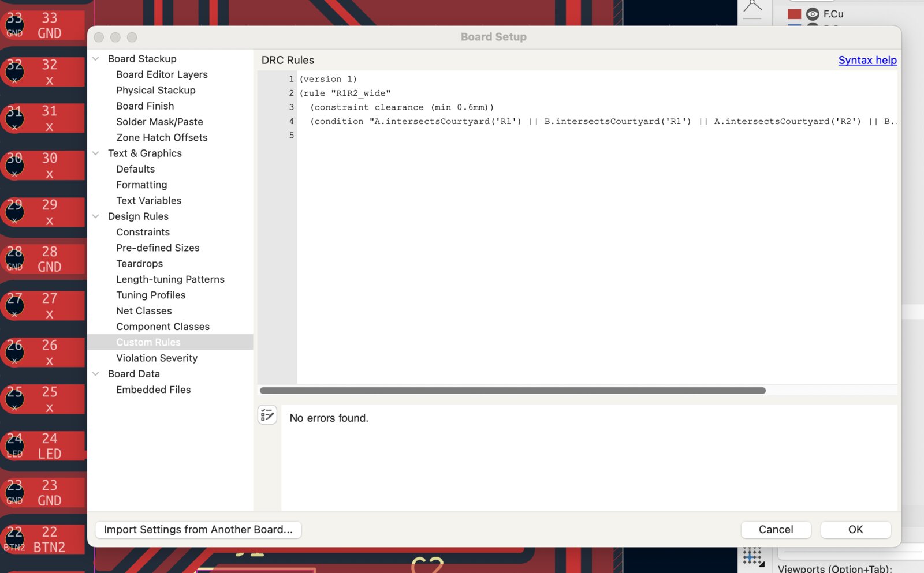Click the condition line of the DRC rule
This screenshot has width=924, height=573.
pyautogui.click(x=603, y=121)
